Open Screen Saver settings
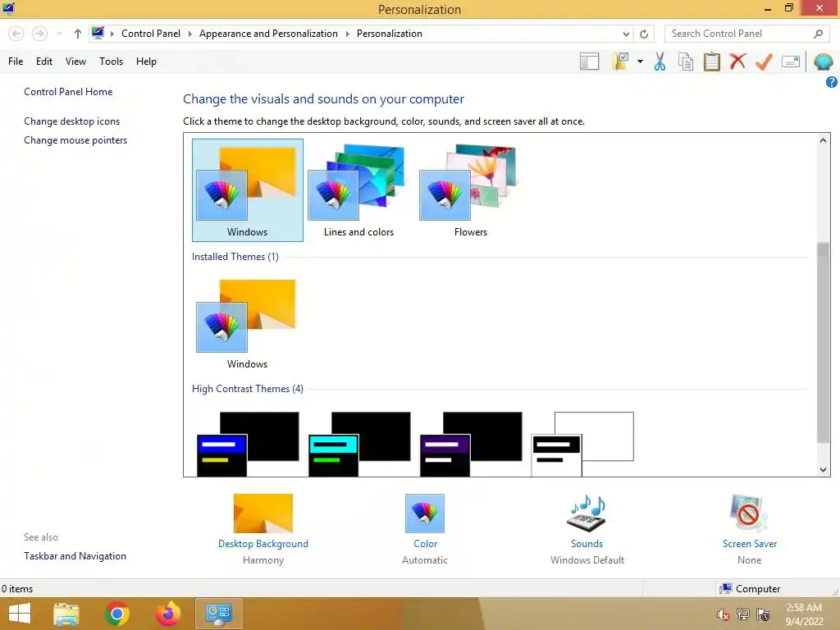 [x=749, y=529]
